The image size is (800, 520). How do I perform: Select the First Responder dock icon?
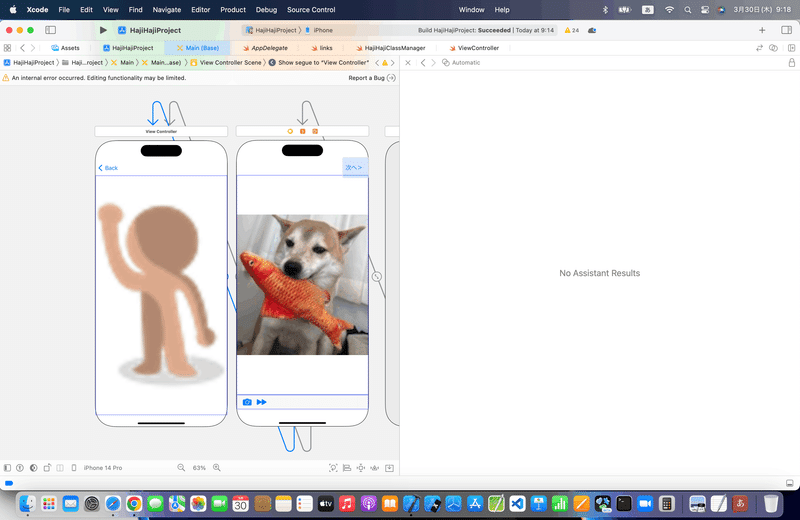[x=303, y=131]
